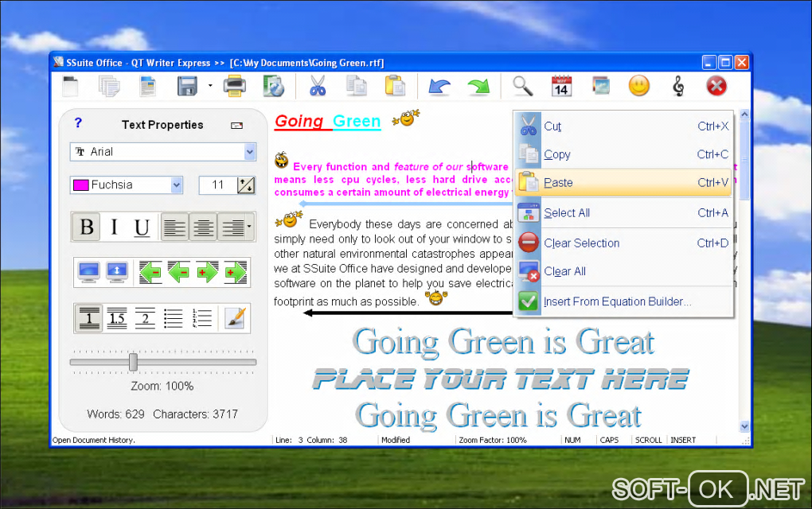Click the zoom slider handle
The image size is (812, 509).
tap(133, 362)
